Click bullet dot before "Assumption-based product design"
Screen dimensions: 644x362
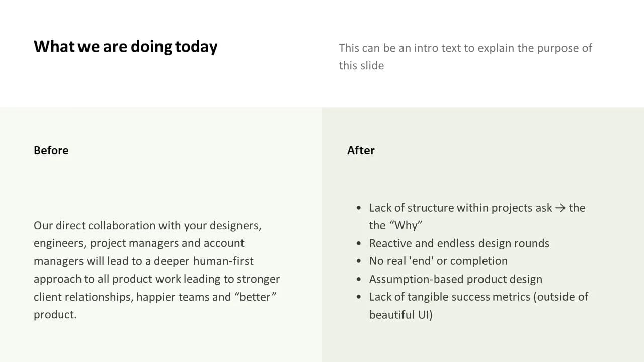click(359, 279)
